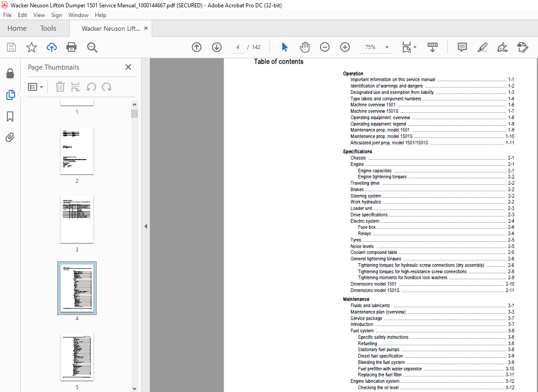Delete selected page thumbnail trash icon
This screenshot has height=392, width=538.
[x=60, y=87]
